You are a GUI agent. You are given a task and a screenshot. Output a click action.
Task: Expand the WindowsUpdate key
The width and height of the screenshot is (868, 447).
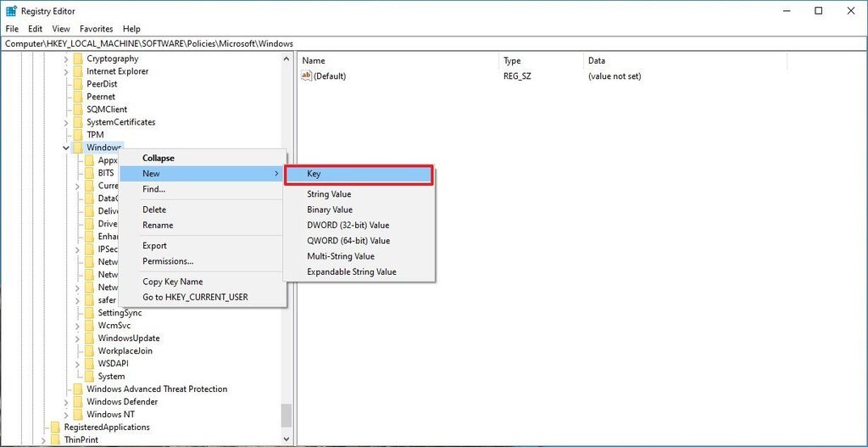pos(77,338)
